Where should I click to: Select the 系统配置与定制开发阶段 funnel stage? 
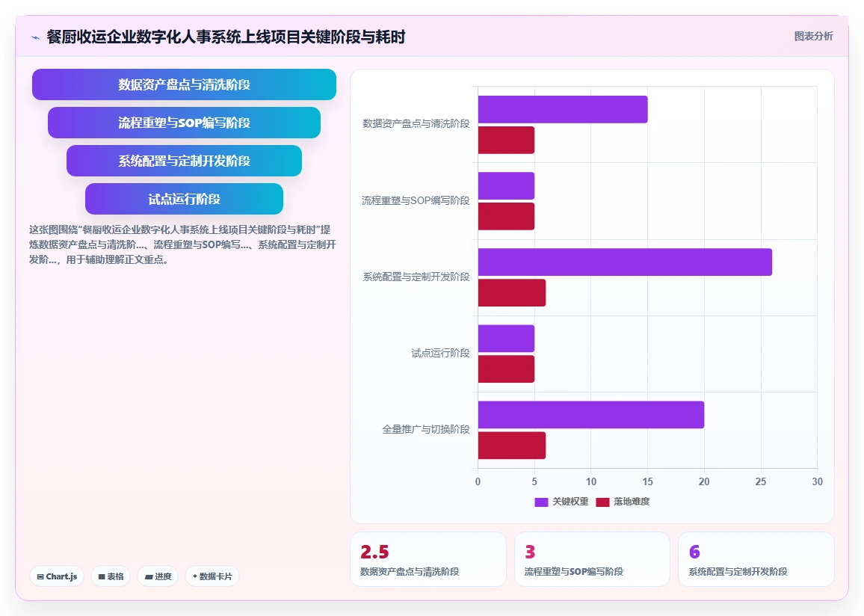pyautogui.click(x=184, y=161)
